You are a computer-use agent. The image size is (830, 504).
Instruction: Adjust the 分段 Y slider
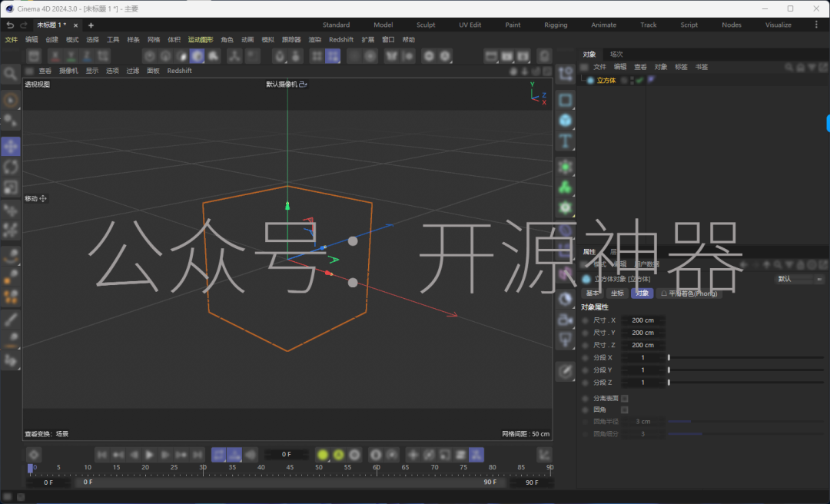click(745, 370)
